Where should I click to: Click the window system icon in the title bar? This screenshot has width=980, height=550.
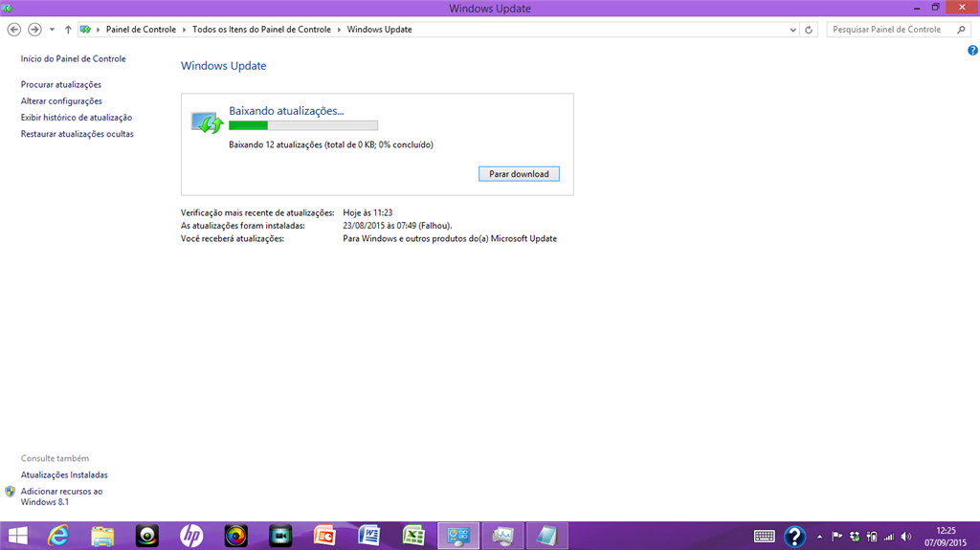point(7,8)
